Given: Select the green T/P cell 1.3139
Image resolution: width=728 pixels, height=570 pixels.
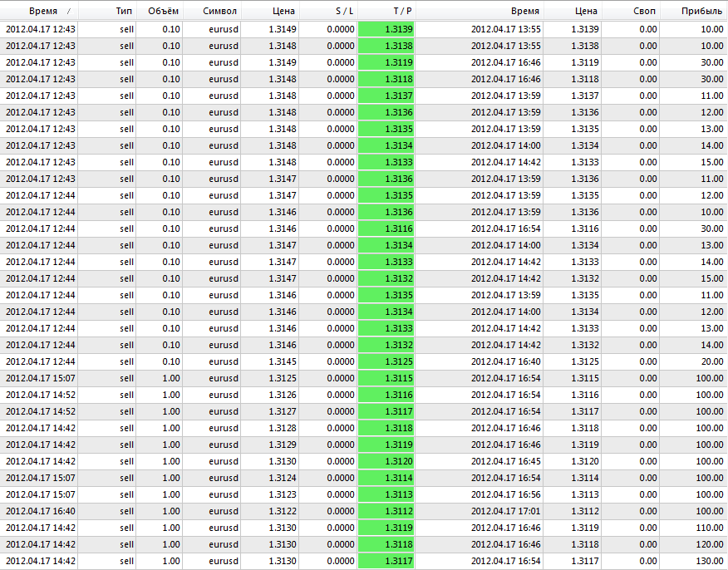Looking at the screenshot, I should (386, 29).
